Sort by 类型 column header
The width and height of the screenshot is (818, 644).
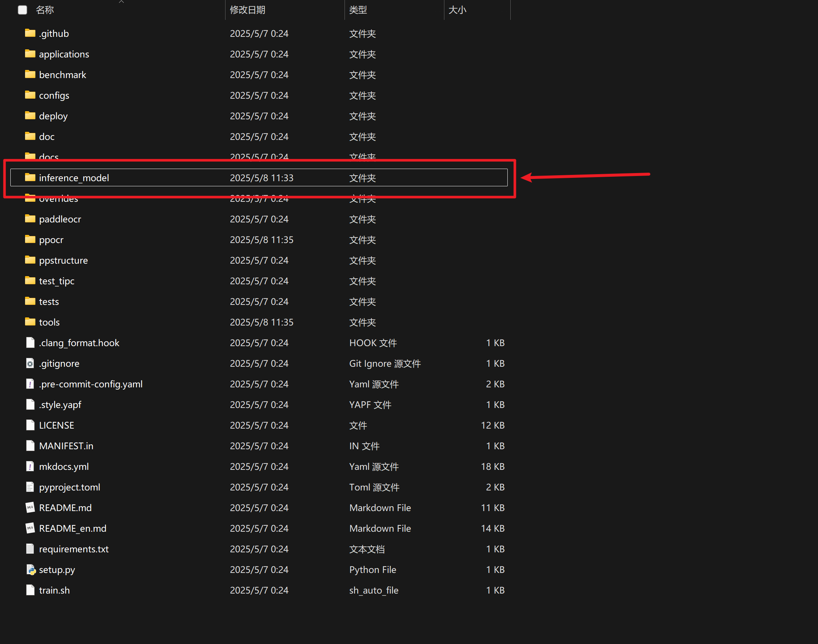(x=358, y=10)
